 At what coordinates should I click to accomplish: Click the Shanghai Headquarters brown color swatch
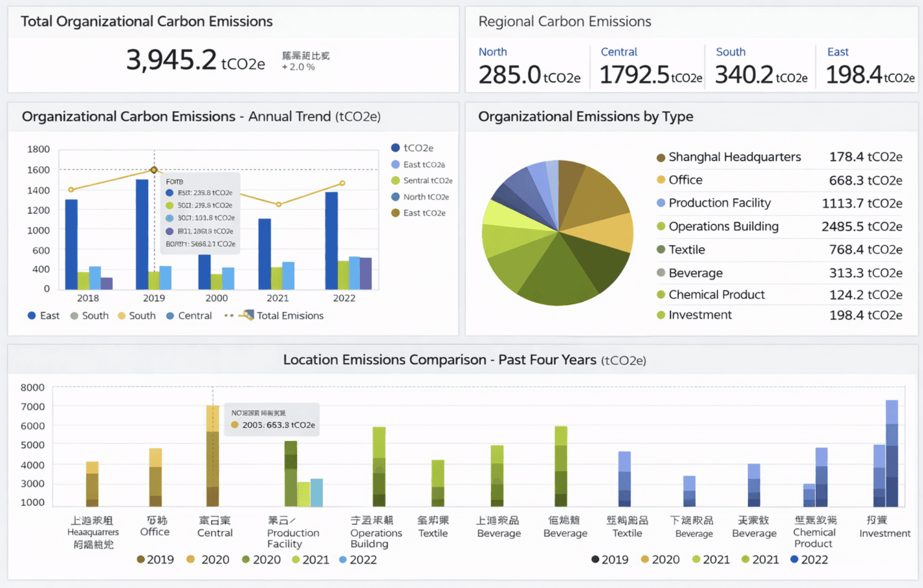[x=661, y=158]
